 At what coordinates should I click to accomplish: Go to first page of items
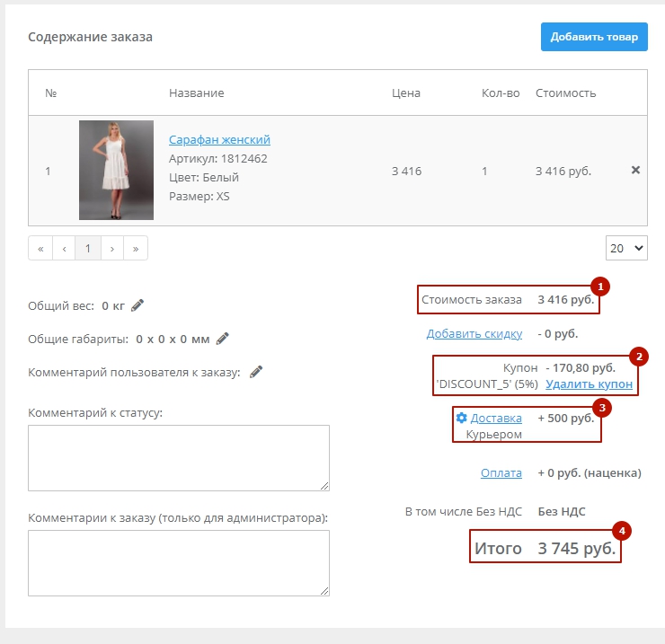tap(40, 248)
